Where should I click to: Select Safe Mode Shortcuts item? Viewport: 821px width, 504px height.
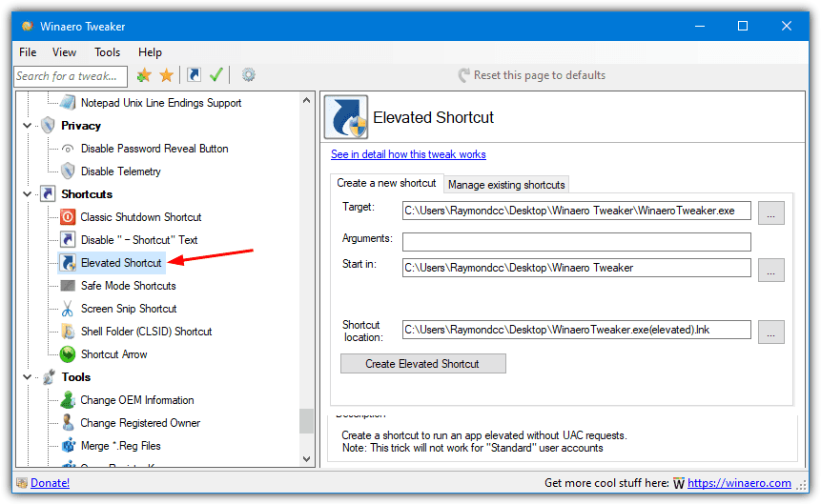coord(129,286)
